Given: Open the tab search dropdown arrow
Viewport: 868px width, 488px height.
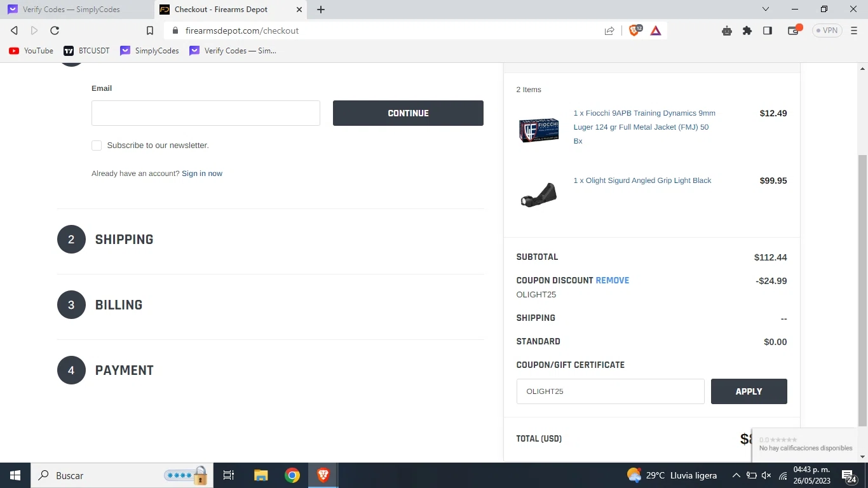Looking at the screenshot, I should tap(766, 10).
